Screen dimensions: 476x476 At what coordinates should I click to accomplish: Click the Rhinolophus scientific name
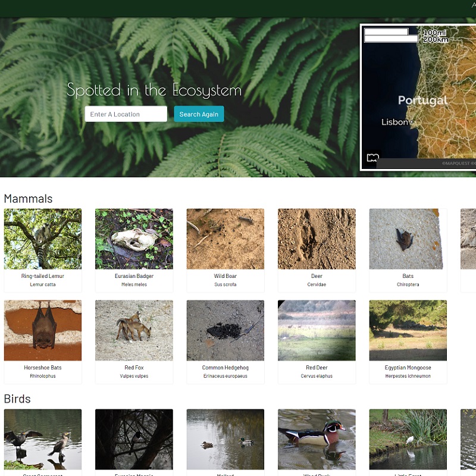pos(43,376)
